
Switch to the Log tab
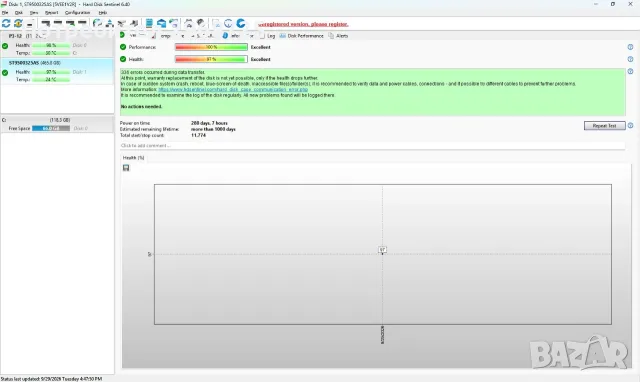click(x=268, y=36)
